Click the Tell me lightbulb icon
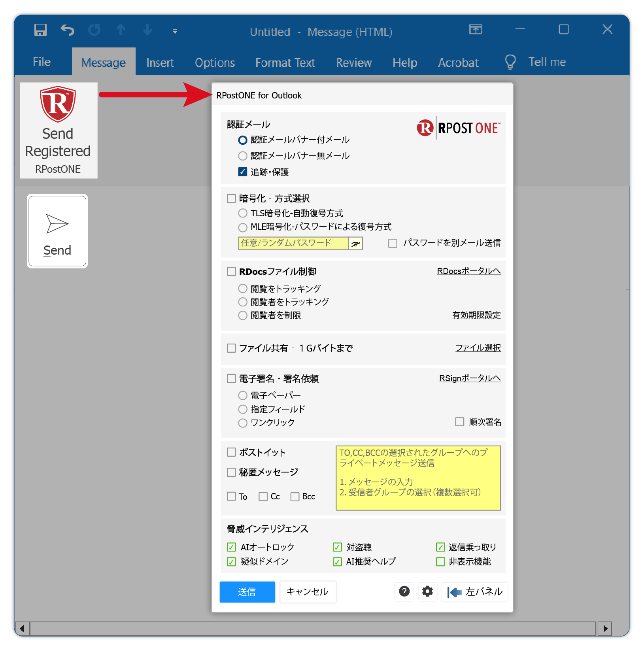This screenshot has height=648, width=644. click(510, 62)
